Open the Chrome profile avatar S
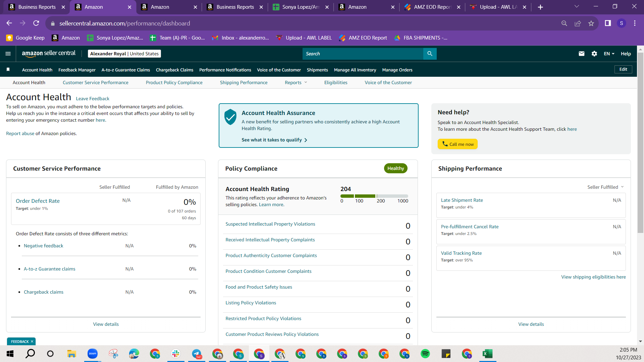The height and width of the screenshot is (362, 644). point(622,23)
